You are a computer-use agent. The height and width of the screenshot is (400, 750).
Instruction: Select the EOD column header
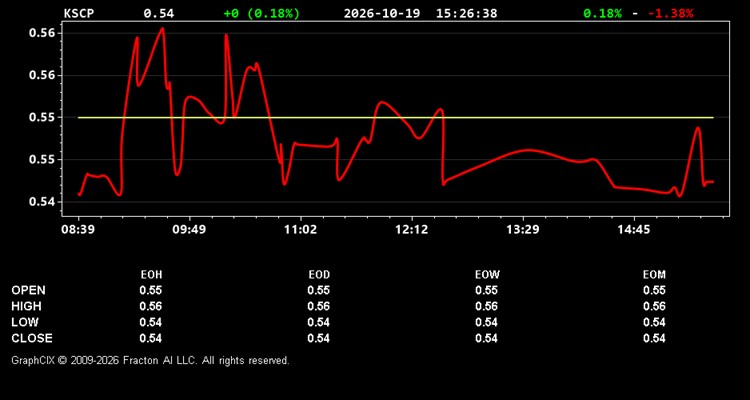click(x=319, y=275)
